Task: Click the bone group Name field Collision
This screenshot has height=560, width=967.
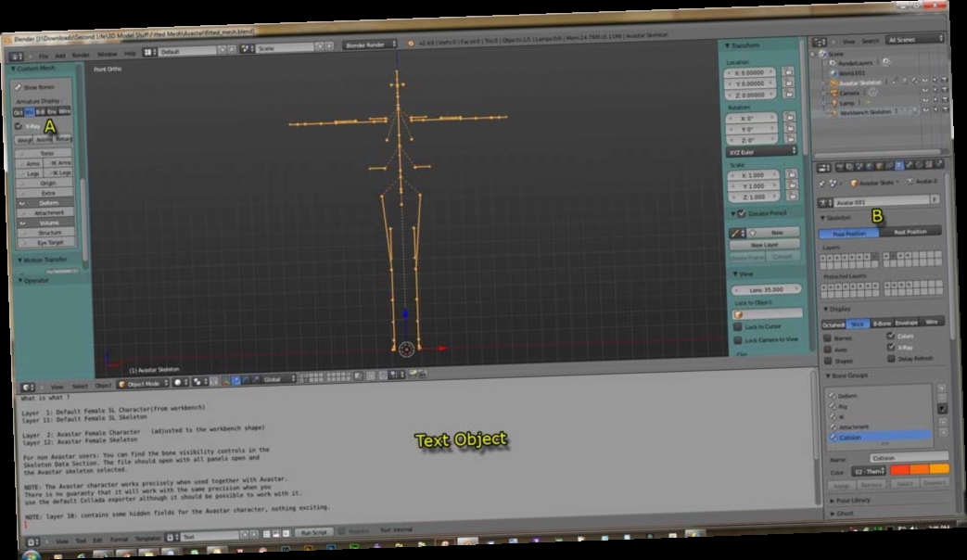Action: click(x=908, y=458)
